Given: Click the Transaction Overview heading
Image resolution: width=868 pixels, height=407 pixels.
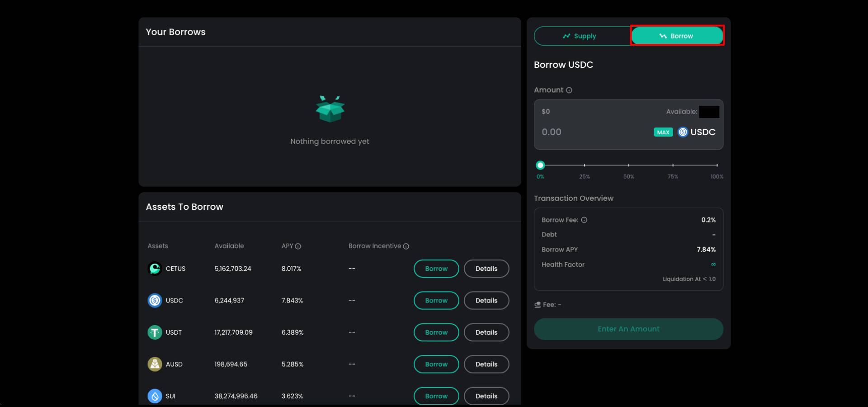Looking at the screenshot, I should 574,199.
